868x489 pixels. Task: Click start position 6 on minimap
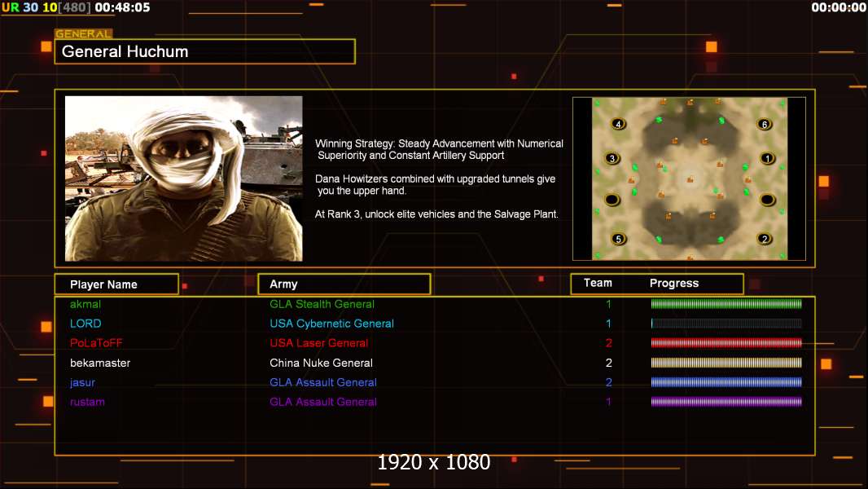pyautogui.click(x=765, y=124)
